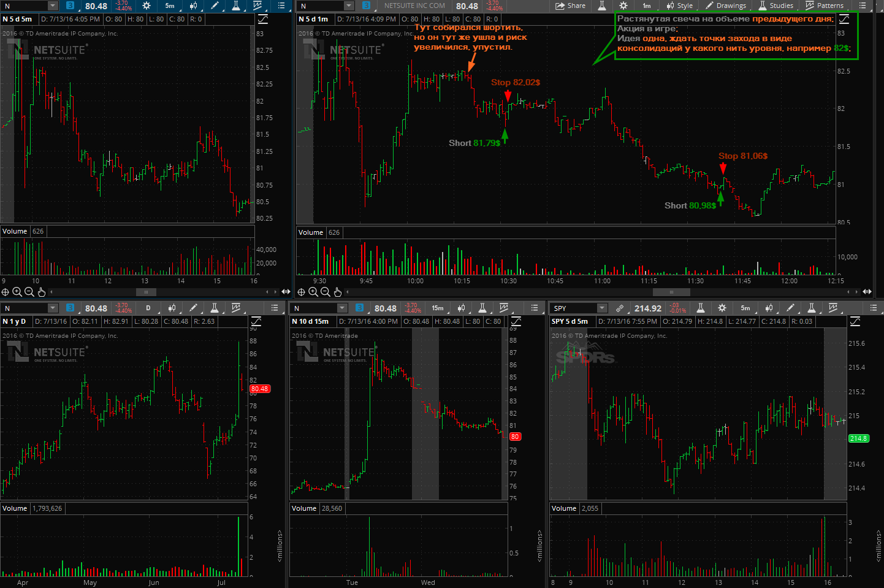Viewport: 884px width, 588px height.
Task: Open patterns icon in SPY chart toolbar
Action: tap(833, 308)
